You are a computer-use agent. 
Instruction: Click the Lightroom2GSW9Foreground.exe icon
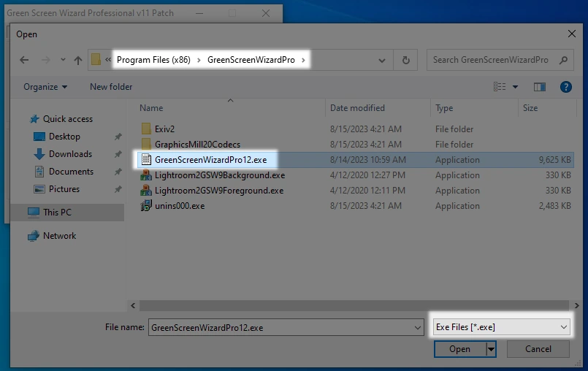click(146, 190)
